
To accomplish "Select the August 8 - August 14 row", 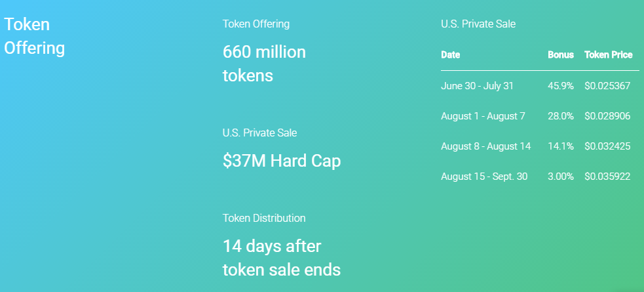I will pyautogui.click(x=540, y=146).
